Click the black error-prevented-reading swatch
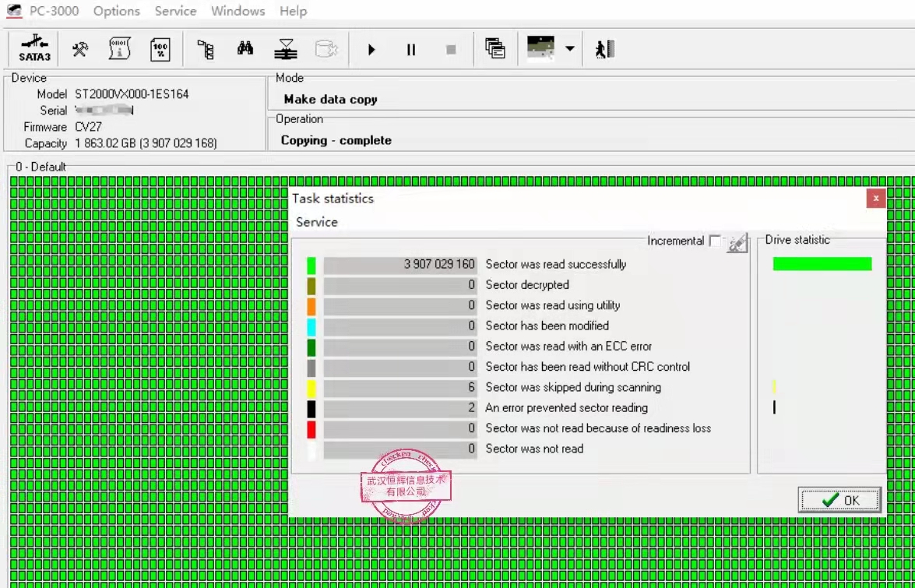Screen dimensions: 915x588 click(311, 409)
